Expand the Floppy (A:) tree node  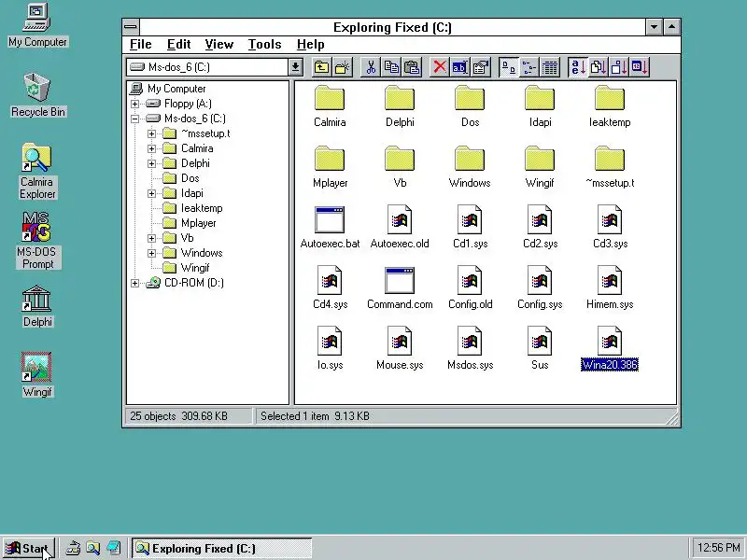click(x=134, y=104)
